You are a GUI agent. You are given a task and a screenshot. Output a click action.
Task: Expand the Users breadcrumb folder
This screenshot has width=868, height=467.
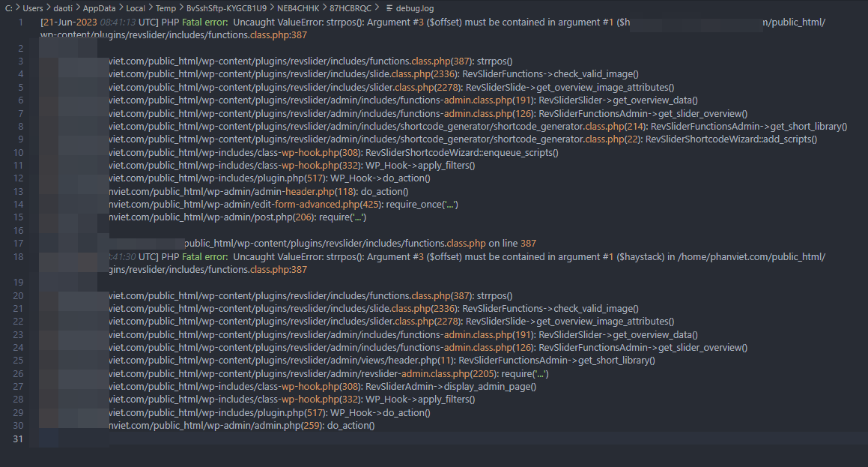33,8
